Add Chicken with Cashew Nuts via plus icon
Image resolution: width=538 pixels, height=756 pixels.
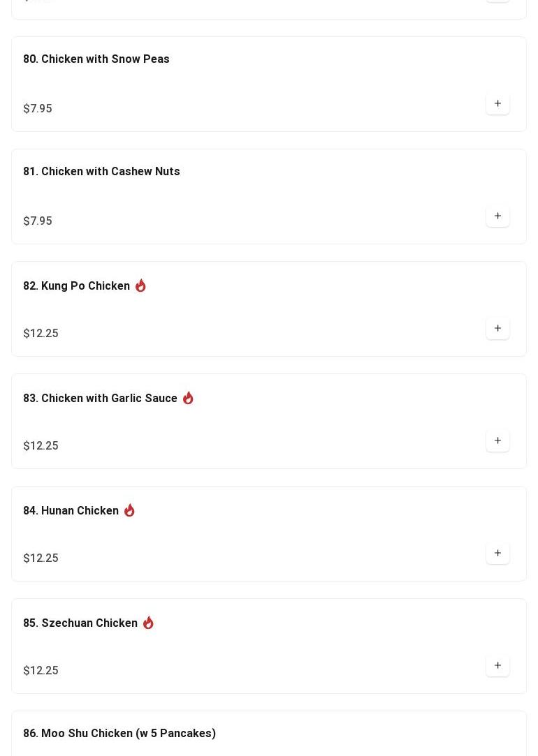pos(497,216)
